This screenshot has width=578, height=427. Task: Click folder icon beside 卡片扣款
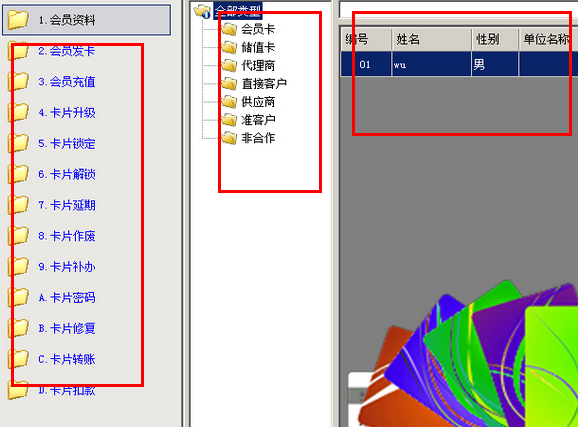[x=18, y=389]
